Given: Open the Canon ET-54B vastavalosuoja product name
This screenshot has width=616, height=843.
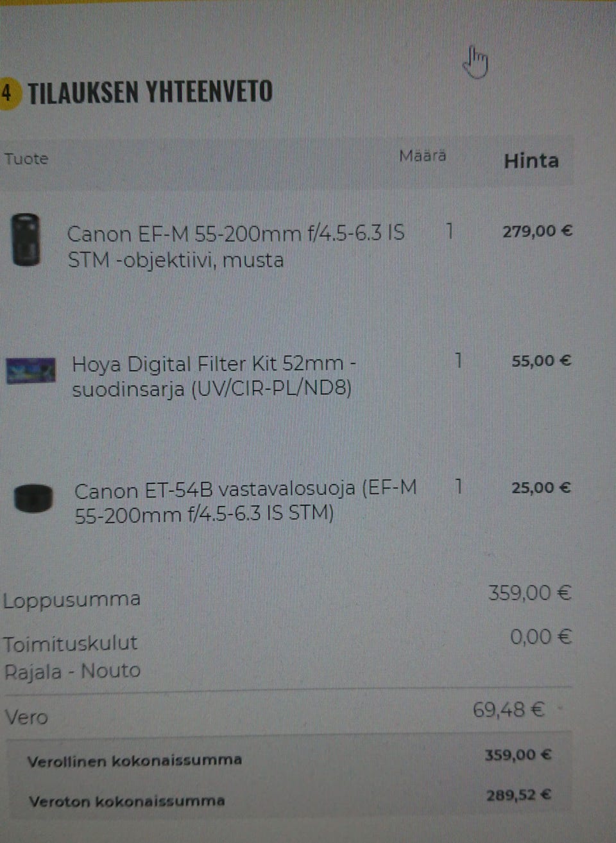Looking at the screenshot, I should 245,502.
